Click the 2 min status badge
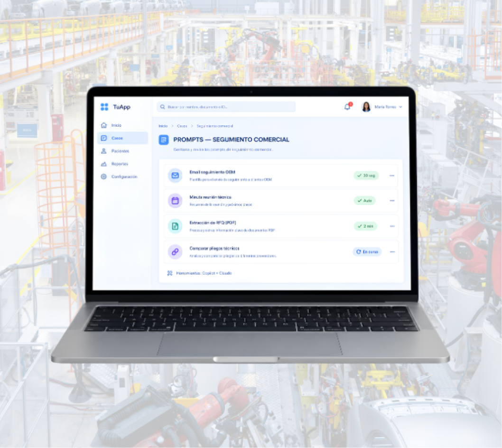502x448 pixels. (365, 226)
